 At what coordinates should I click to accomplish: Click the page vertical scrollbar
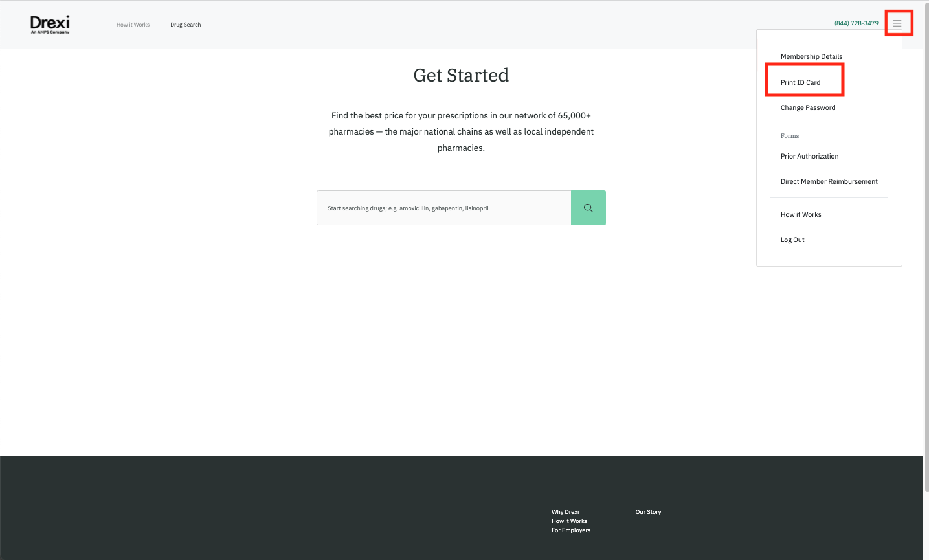(926, 259)
